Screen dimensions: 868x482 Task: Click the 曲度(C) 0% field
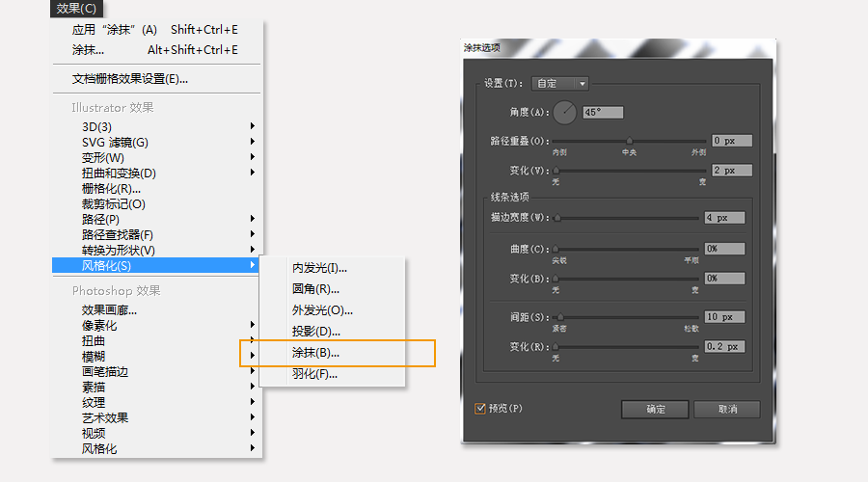(724, 249)
